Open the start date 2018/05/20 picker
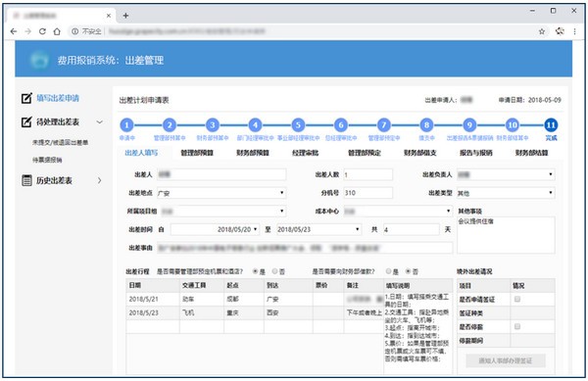 click(x=215, y=229)
